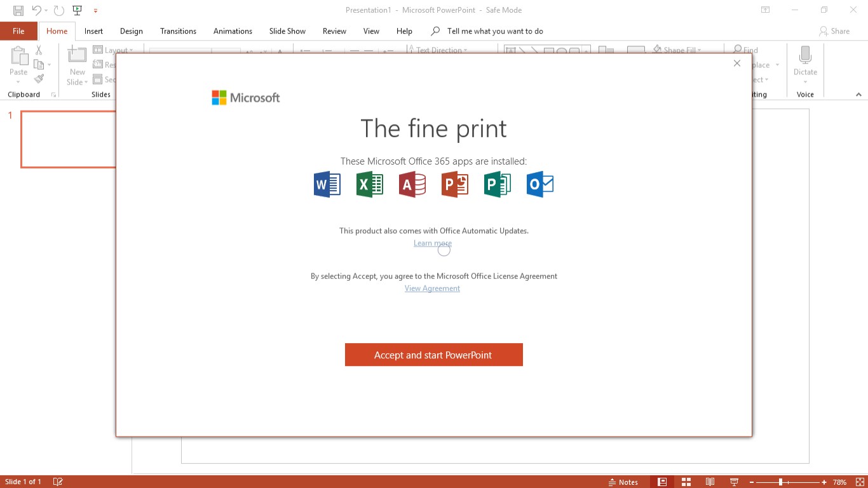The width and height of the screenshot is (868, 488).
Task: Open the Review tab
Action: click(x=334, y=31)
